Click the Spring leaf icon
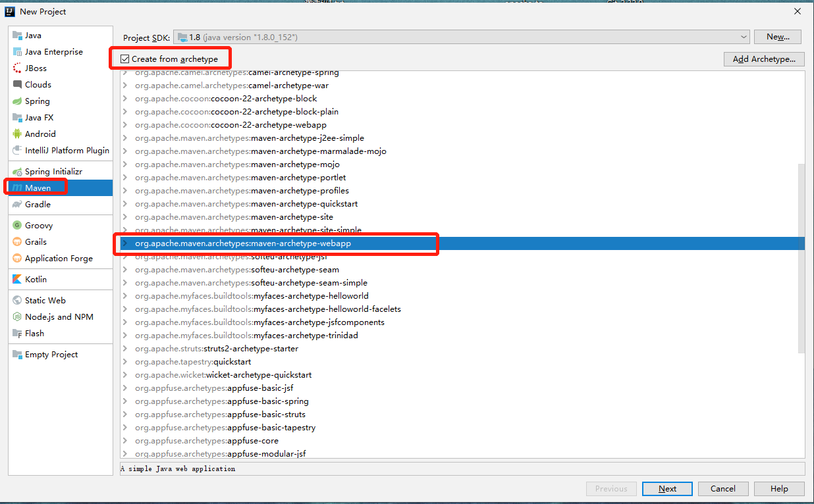This screenshot has width=814, height=504. coord(17,101)
